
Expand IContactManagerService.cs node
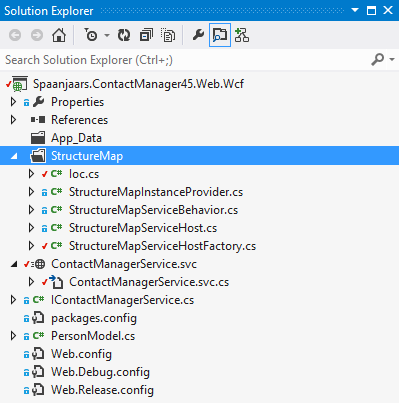13,300
